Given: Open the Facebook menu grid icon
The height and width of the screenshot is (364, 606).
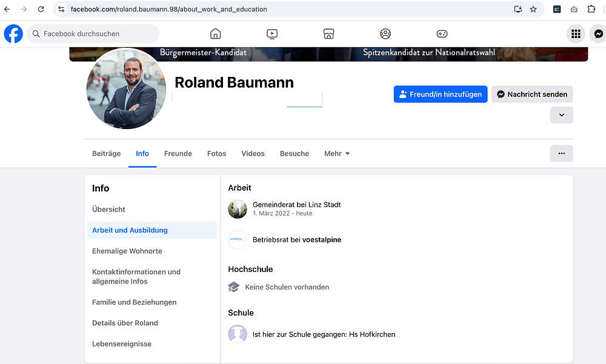Looking at the screenshot, I should pos(576,34).
